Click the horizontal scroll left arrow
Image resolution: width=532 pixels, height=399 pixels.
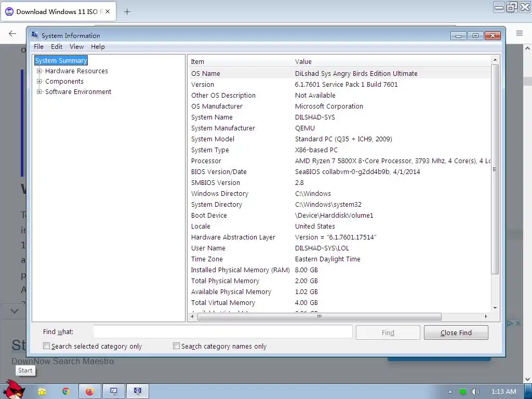[x=192, y=316]
